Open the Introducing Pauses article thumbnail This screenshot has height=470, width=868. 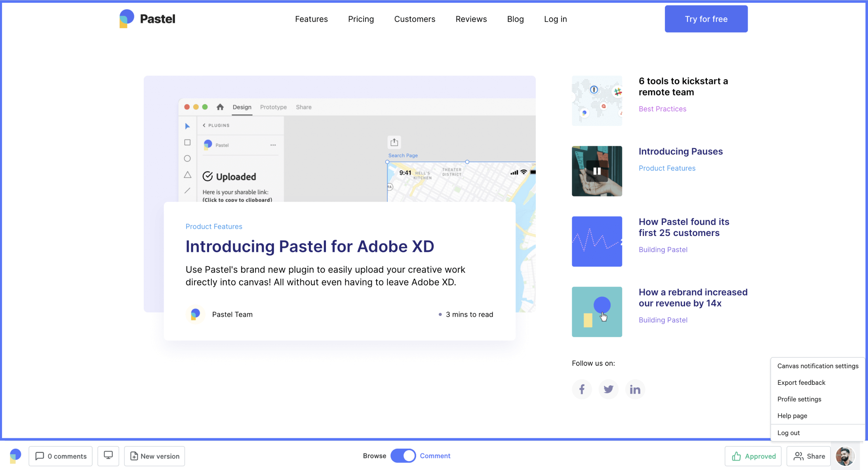pos(597,171)
